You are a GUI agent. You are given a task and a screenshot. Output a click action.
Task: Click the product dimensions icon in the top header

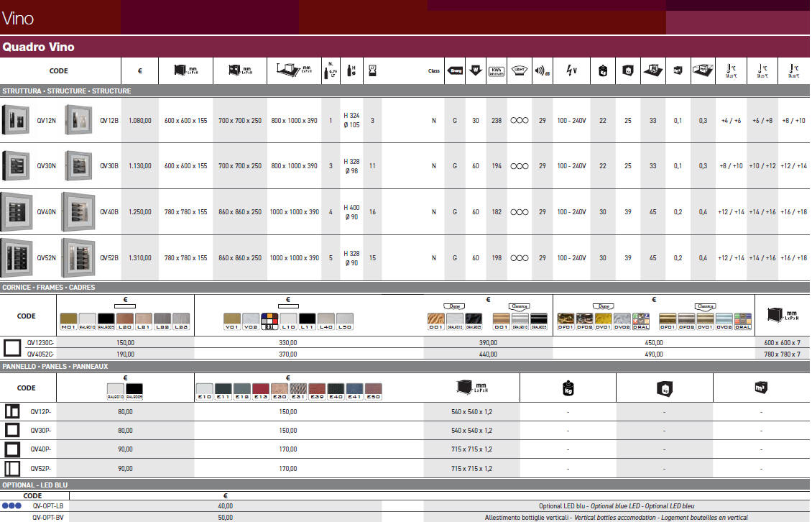(x=185, y=70)
